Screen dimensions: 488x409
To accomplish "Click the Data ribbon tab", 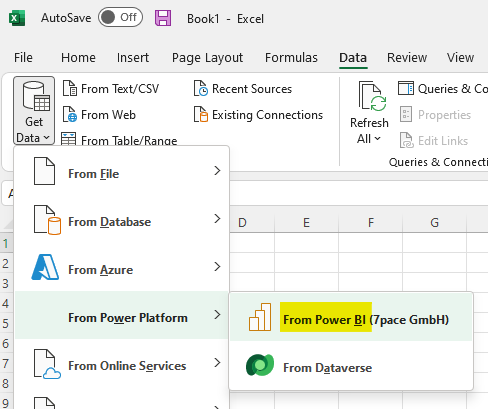I will coord(353,58).
